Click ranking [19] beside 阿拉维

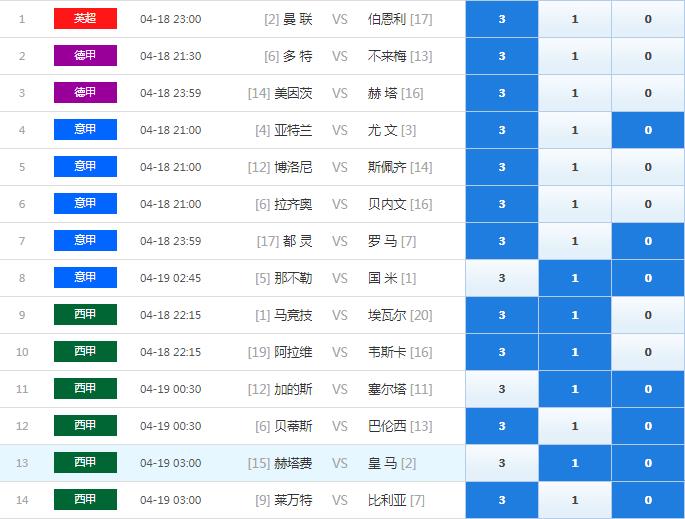point(259,352)
